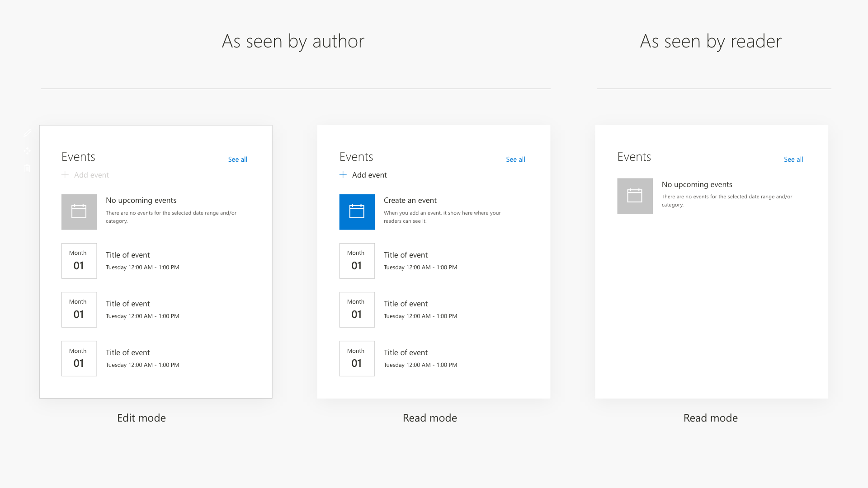This screenshot has height=488, width=868.
Task: Open See all link in Edit mode panel
Action: click(237, 160)
